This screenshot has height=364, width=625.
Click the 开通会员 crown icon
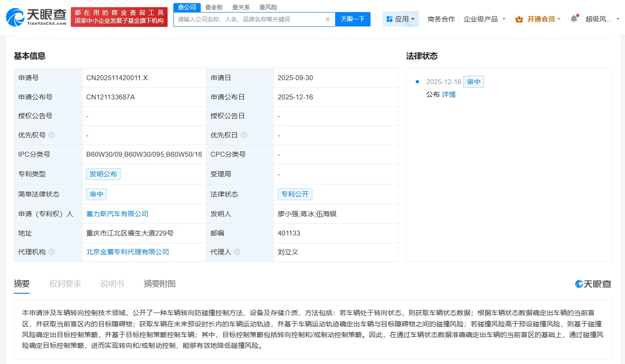tap(519, 19)
